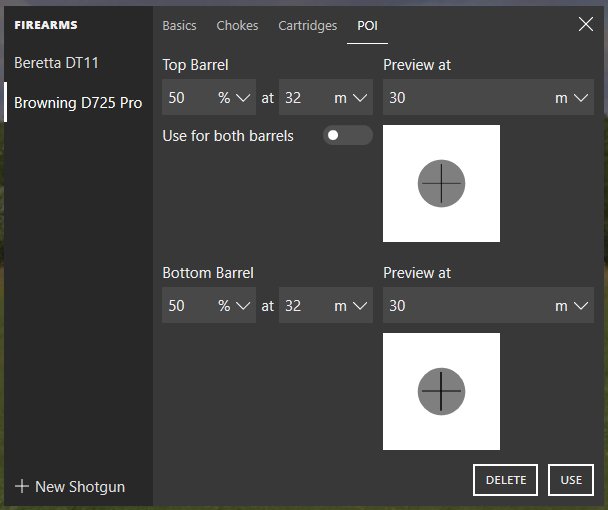Select the POI tab
The height and width of the screenshot is (510, 608).
pos(367,26)
